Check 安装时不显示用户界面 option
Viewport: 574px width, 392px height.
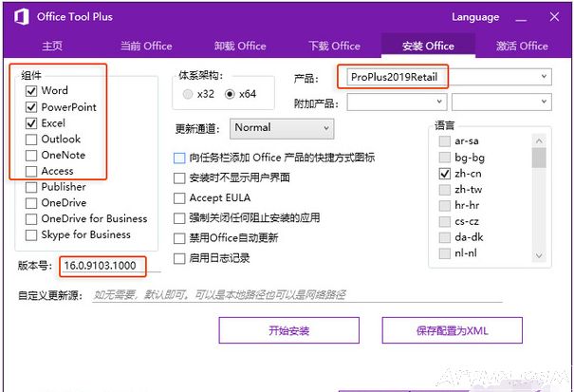point(179,178)
